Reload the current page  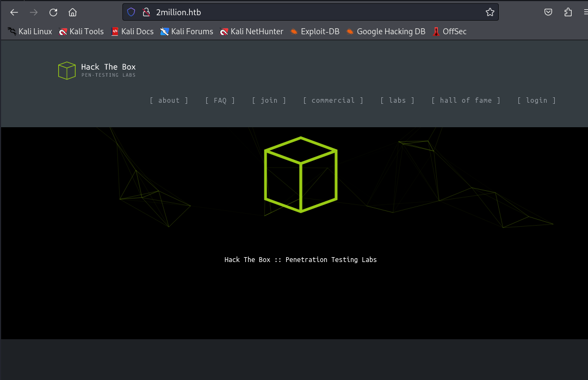(x=53, y=13)
